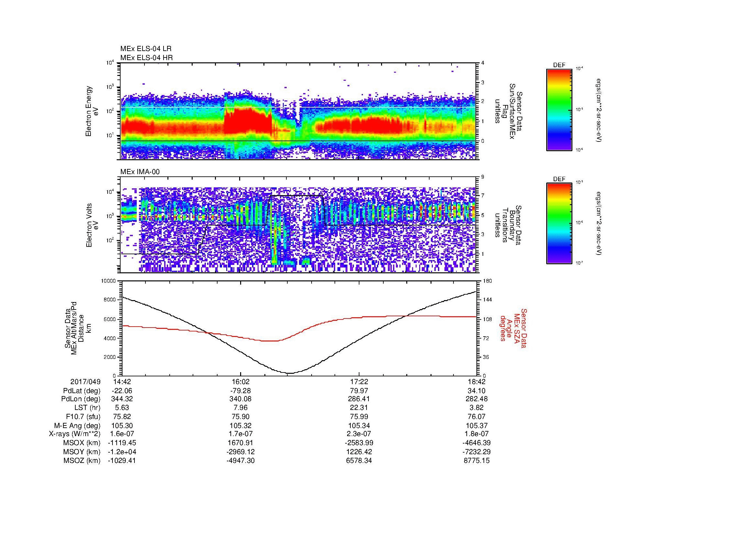This screenshot has height=534, width=756.
Task: Click the PdLat value '-79.28'
Action: tap(241, 391)
